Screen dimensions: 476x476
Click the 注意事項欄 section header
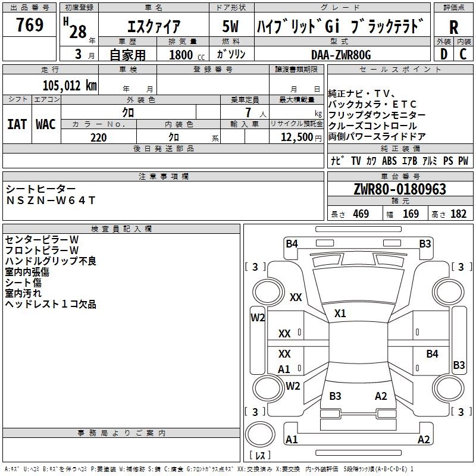163,177
